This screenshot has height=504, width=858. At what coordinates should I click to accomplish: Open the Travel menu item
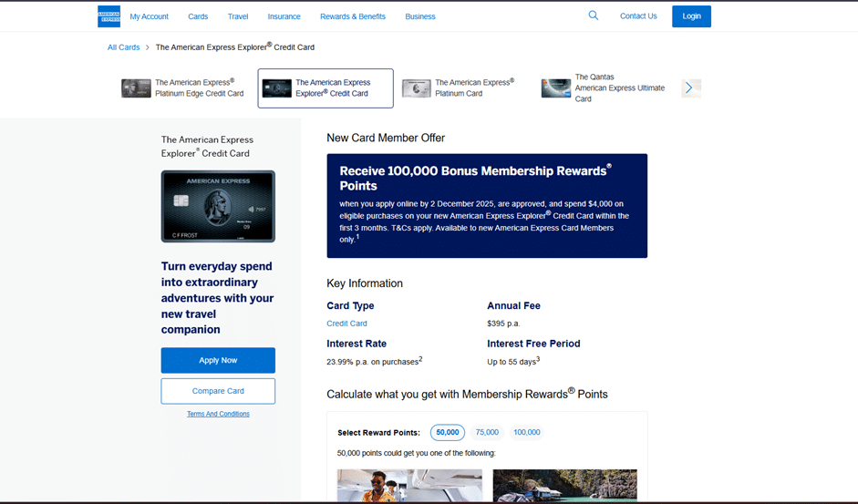(238, 16)
